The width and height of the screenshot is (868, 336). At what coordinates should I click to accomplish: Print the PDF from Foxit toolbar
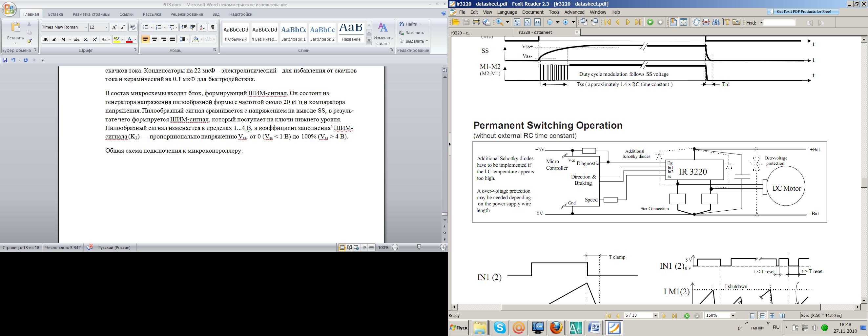[x=476, y=22]
